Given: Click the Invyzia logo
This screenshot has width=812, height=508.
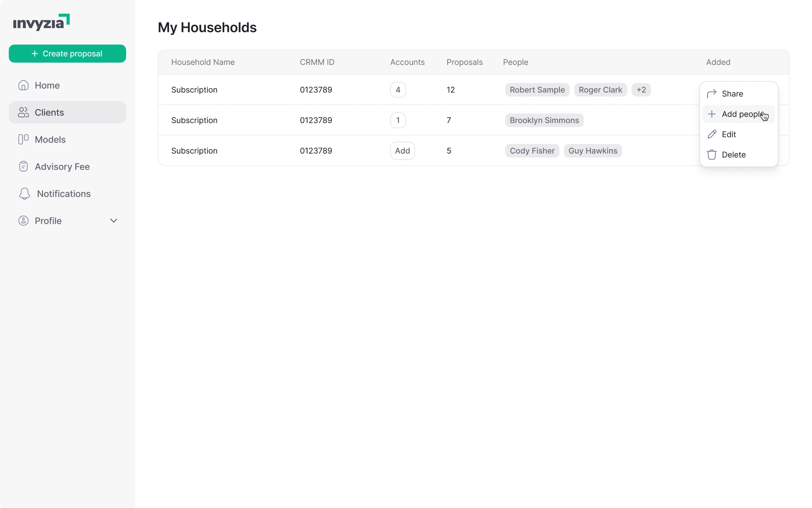Looking at the screenshot, I should click(41, 22).
